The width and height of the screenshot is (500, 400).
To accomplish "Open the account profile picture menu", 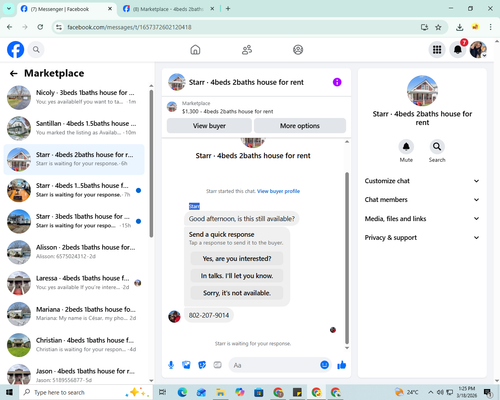I will pos(478,50).
